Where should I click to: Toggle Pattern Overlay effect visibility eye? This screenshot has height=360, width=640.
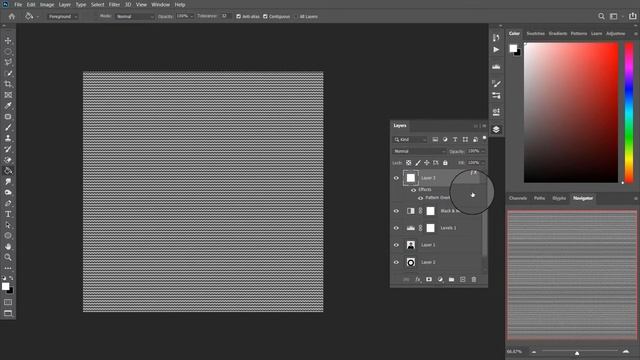point(420,198)
